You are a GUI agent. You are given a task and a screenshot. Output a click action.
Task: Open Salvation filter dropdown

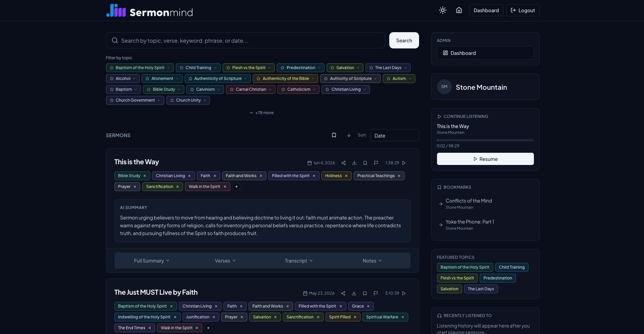(358, 68)
